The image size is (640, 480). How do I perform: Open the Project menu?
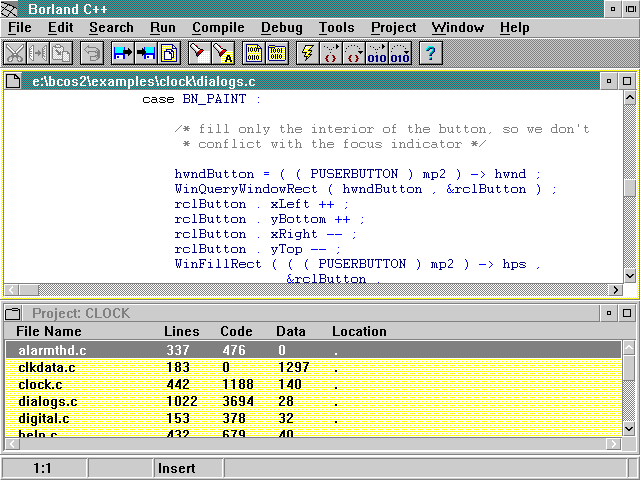(x=393, y=27)
